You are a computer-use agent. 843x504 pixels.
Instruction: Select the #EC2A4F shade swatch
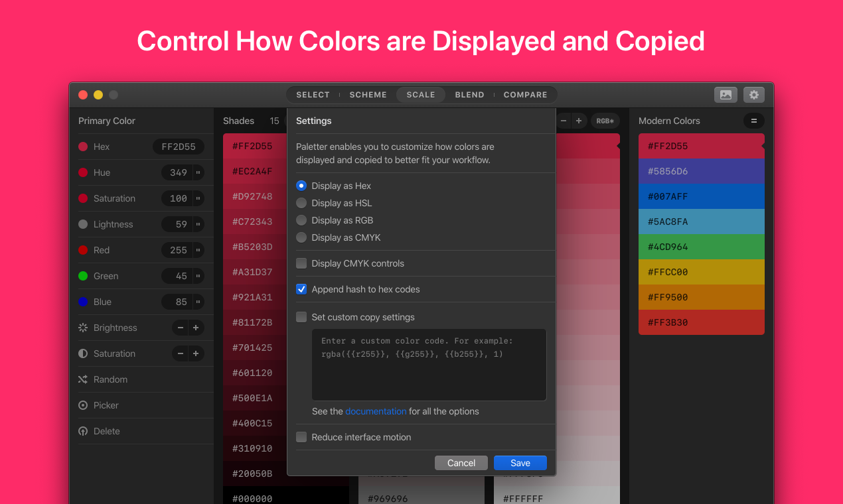tap(256, 171)
